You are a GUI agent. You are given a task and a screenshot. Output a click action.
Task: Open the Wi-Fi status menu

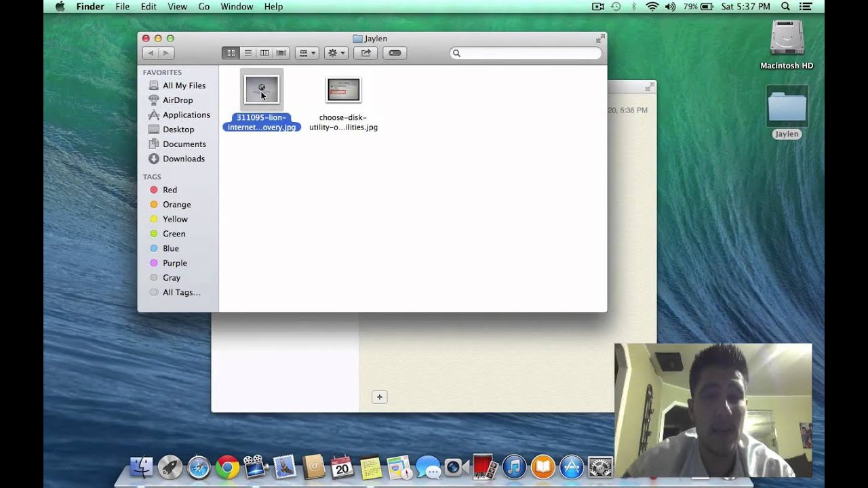[x=652, y=6]
